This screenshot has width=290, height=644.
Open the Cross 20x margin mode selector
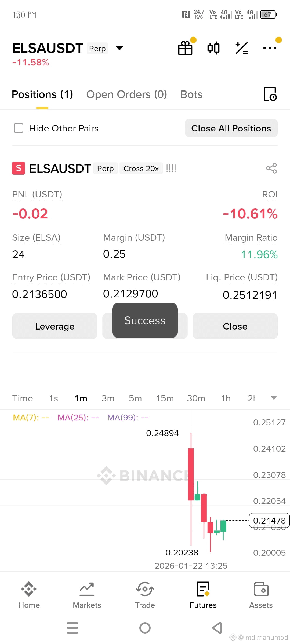pyautogui.click(x=141, y=169)
